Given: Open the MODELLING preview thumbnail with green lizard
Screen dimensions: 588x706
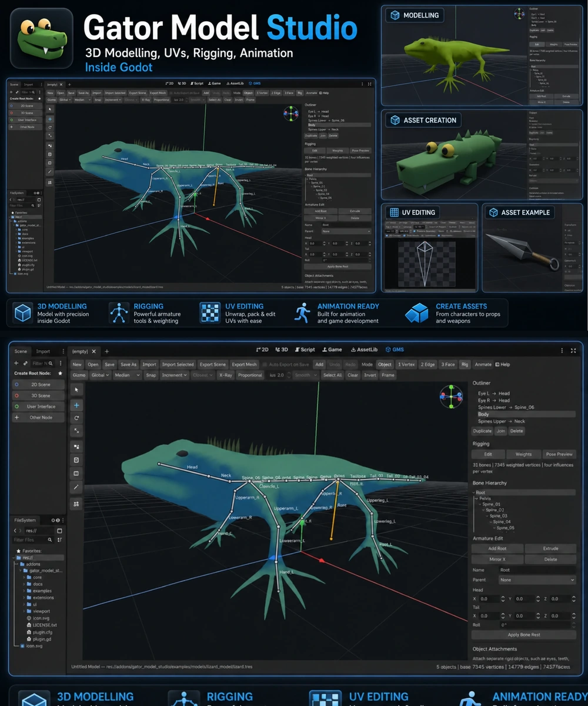Looking at the screenshot, I should [x=482, y=56].
